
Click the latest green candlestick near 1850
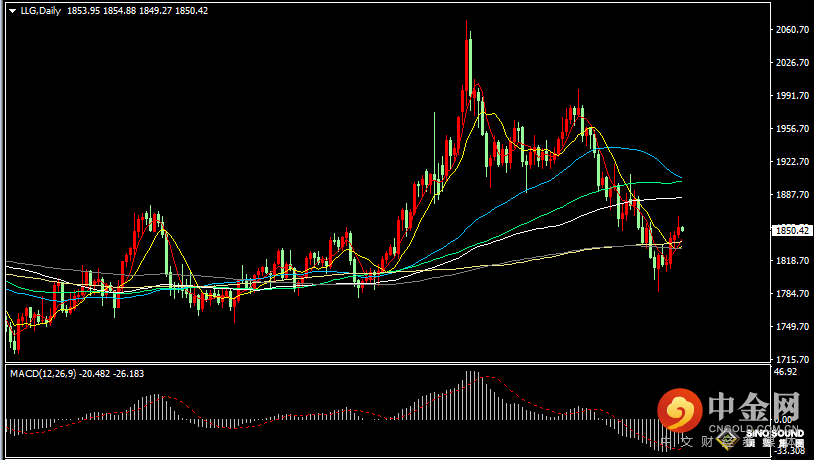[x=682, y=229]
